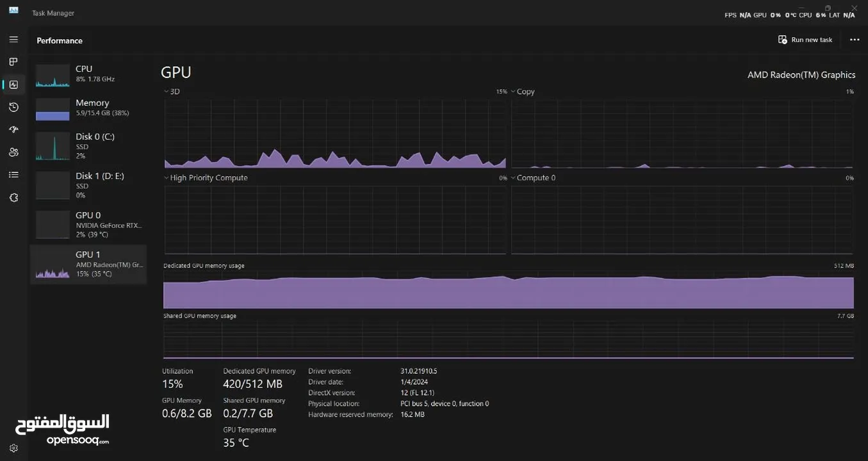The height and width of the screenshot is (461, 868).
Task: Select Disk 0 (C:) entry
Action: coord(88,146)
